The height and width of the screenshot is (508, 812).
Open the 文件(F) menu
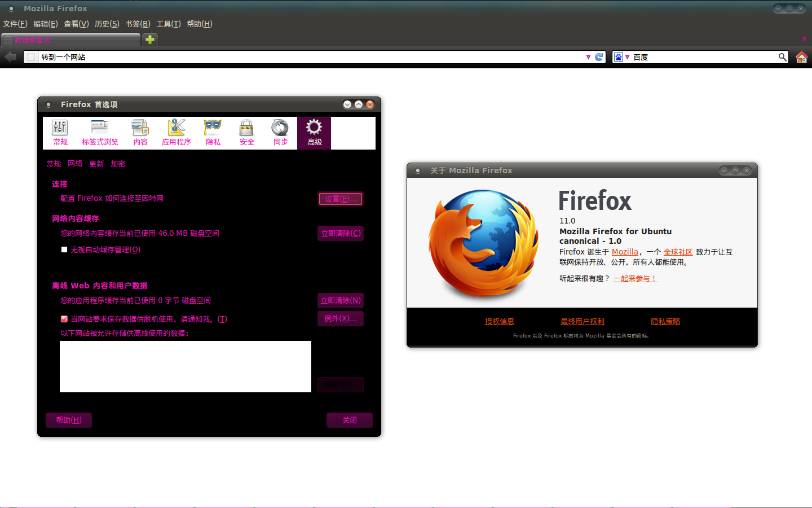[15, 24]
